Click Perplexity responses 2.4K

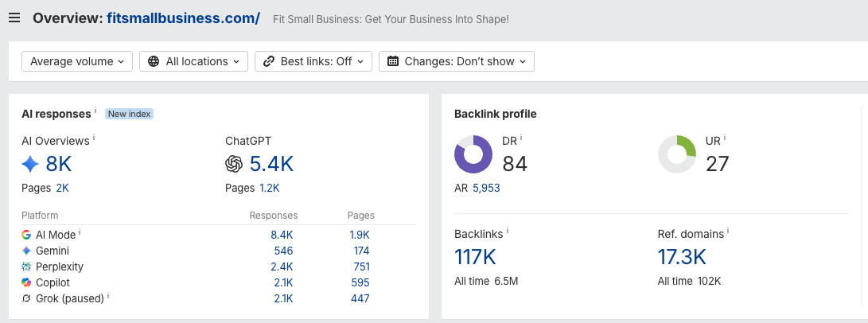[x=282, y=267]
